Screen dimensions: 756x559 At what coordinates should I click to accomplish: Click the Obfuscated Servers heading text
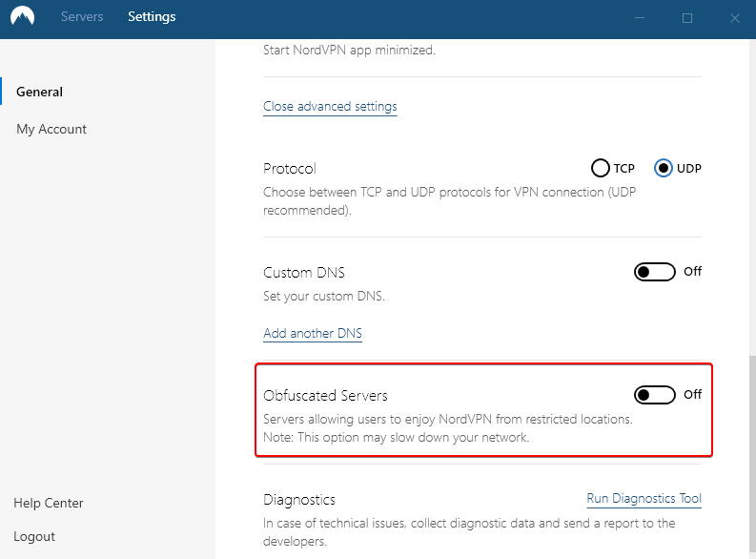coord(325,396)
